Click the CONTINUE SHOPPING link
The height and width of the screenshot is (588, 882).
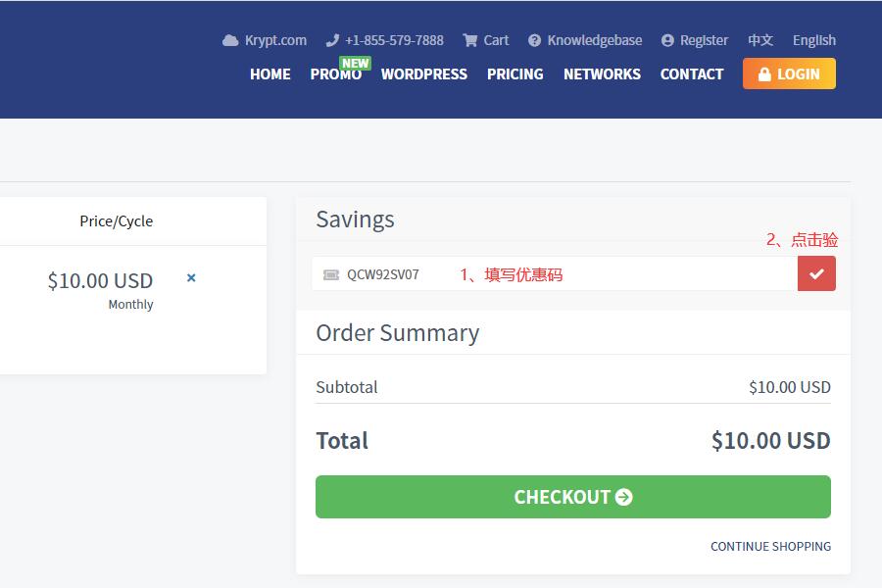(770, 547)
